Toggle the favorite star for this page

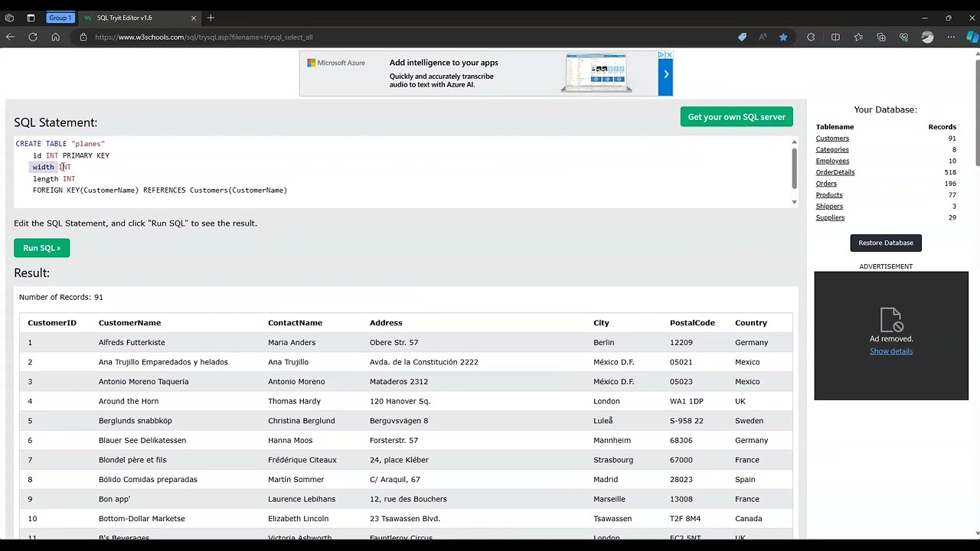(x=783, y=37)
